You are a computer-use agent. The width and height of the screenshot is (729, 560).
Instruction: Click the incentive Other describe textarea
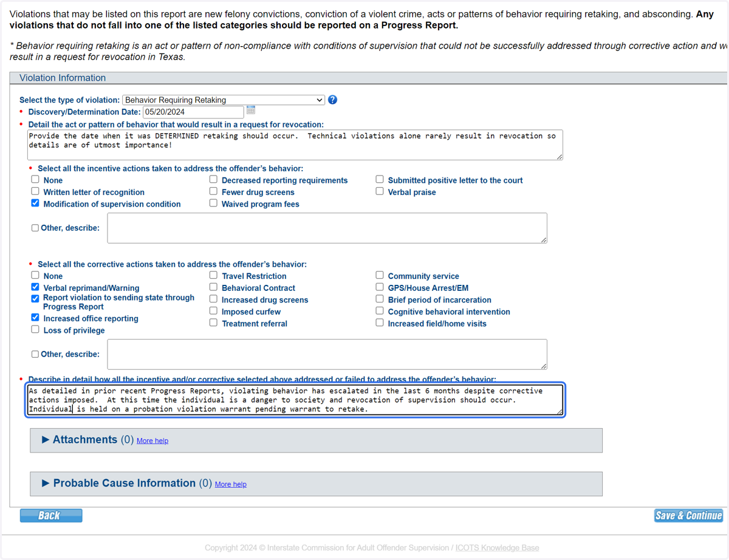(x=327, y=228)
